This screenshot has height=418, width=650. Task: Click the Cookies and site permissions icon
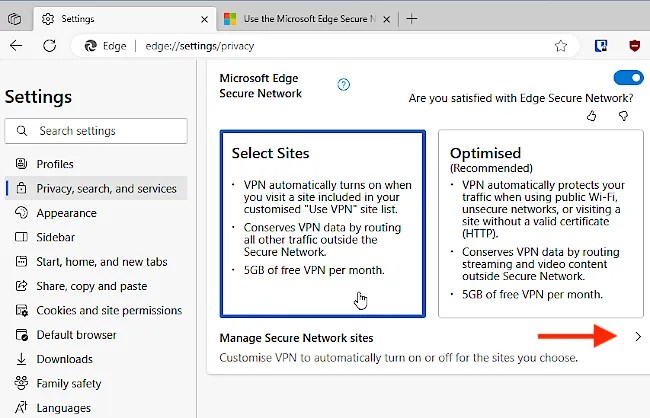pyautogui.click(x=21, y=310)
